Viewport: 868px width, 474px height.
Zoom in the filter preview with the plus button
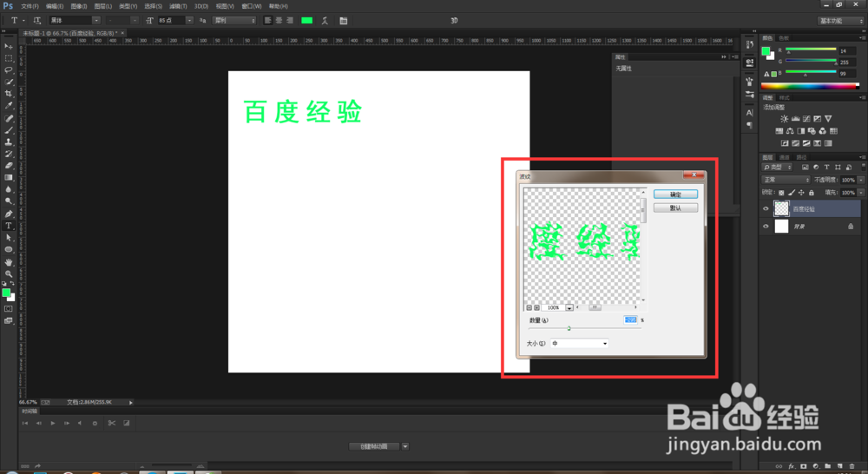[536, 307]
